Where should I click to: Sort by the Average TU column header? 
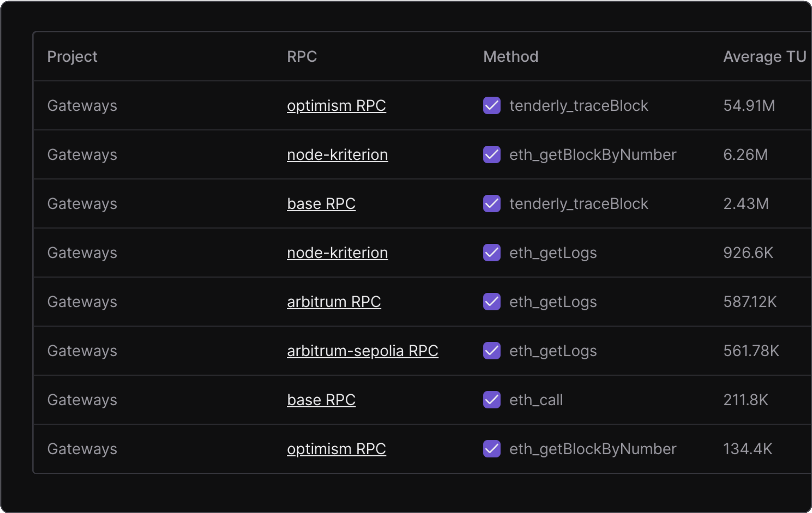tap(764, 56)
